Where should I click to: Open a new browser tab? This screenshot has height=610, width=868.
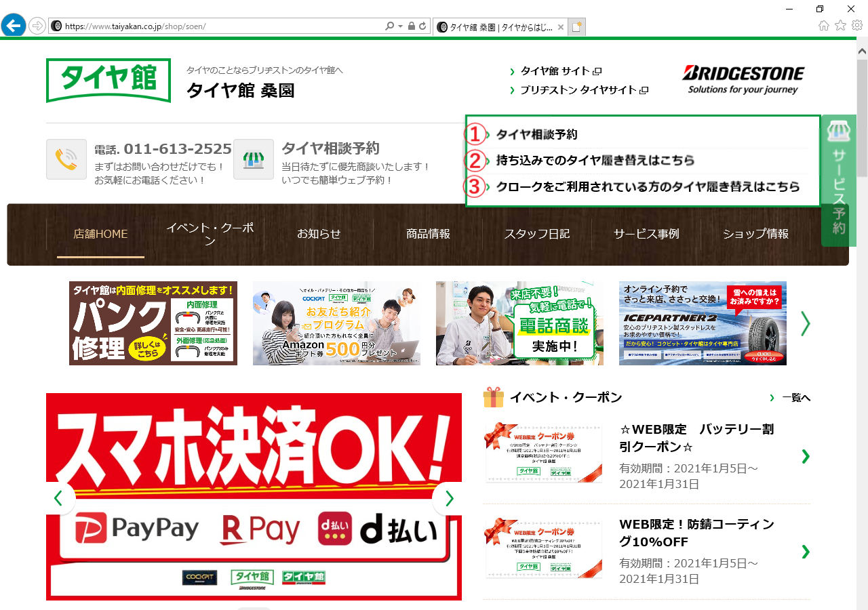tap(576, 27)
